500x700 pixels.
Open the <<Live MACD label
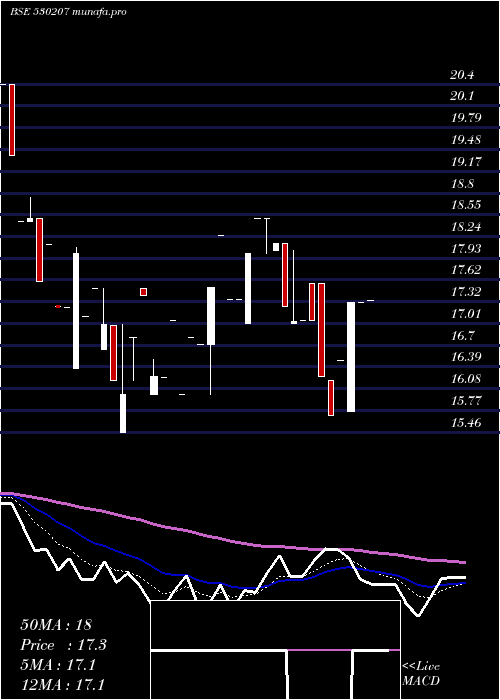pyautogui.click(x=421, y=674)
